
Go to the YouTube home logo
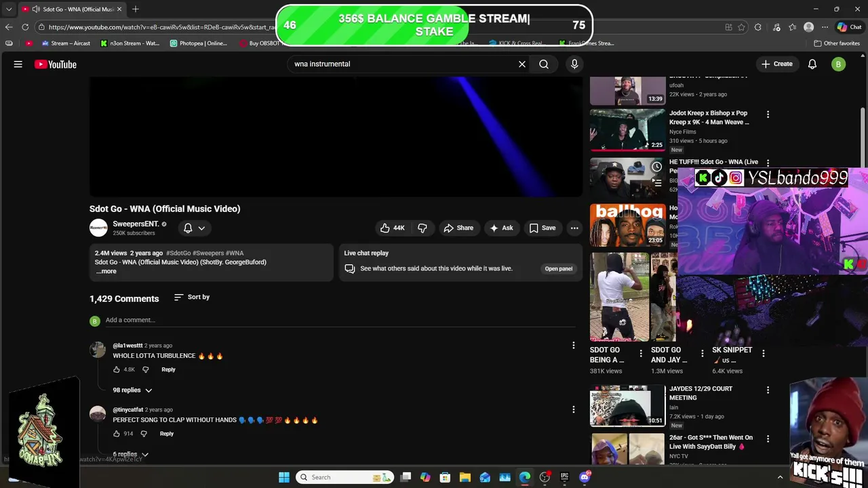[56, 64]
